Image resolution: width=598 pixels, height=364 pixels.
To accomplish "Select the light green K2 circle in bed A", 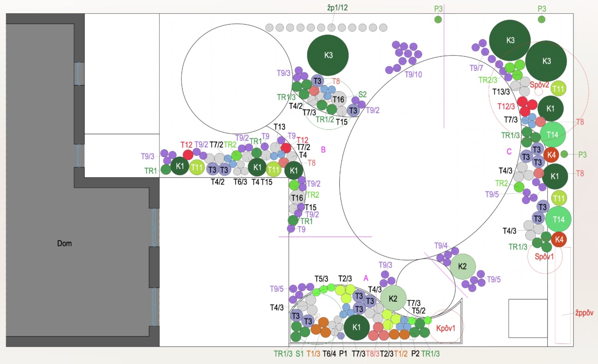I will 393,298.
